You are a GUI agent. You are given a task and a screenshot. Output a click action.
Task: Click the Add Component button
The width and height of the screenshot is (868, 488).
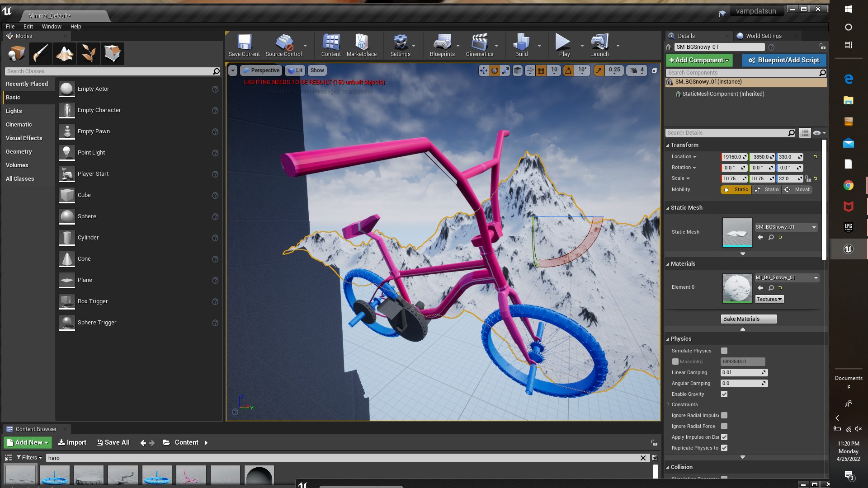(x=699, y=60)
